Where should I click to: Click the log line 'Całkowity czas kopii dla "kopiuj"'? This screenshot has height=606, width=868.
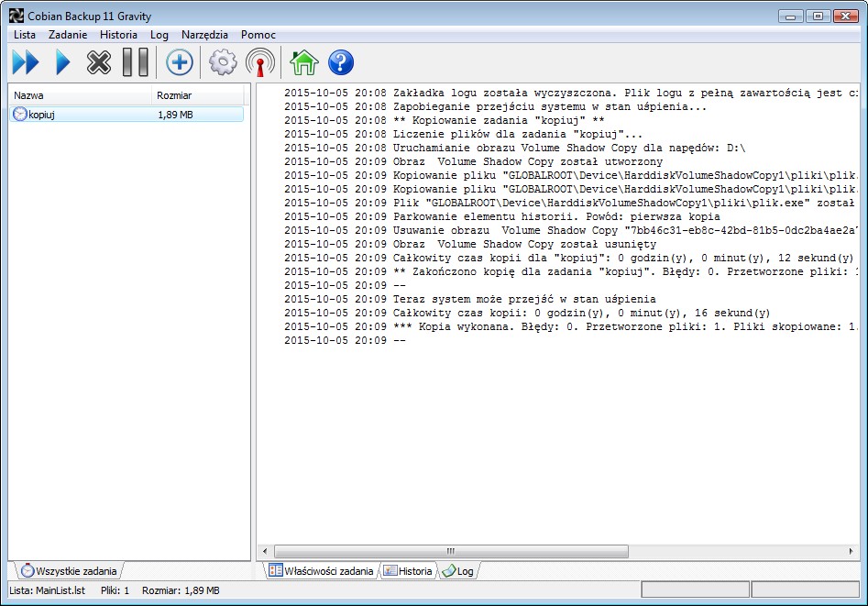coord(569,258)
